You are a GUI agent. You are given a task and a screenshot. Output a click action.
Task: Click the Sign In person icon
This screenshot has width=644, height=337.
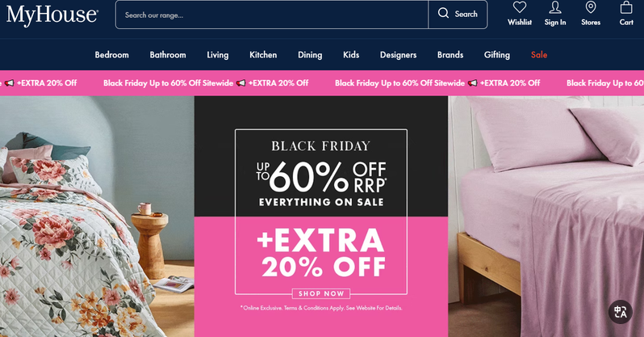(x=555, y=7)
